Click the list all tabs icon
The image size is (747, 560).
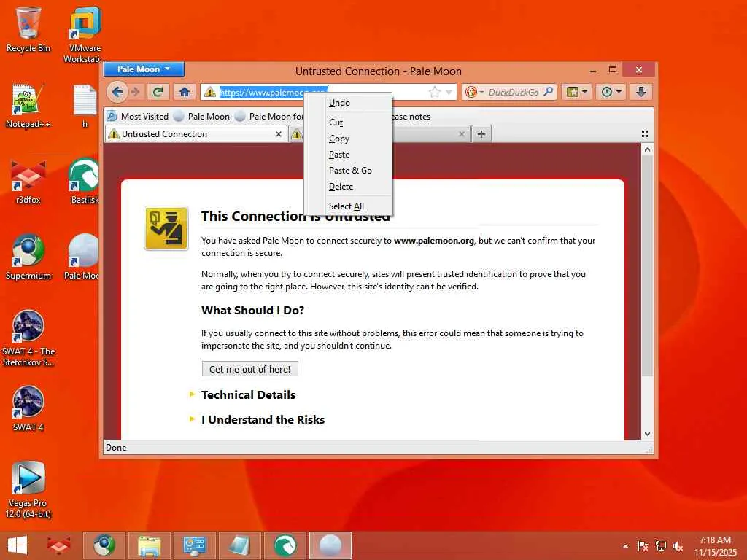point(645,134)
